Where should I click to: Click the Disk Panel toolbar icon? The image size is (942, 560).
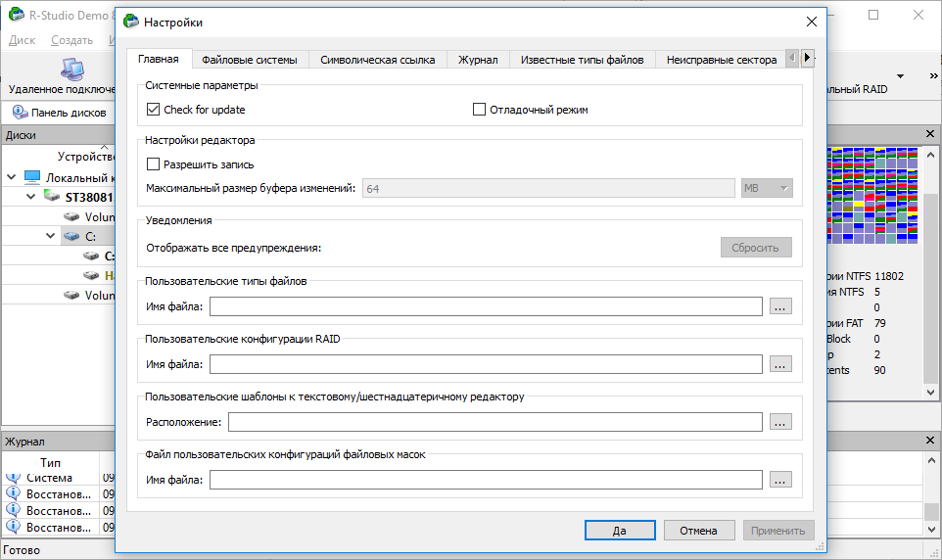pos(20,113)
